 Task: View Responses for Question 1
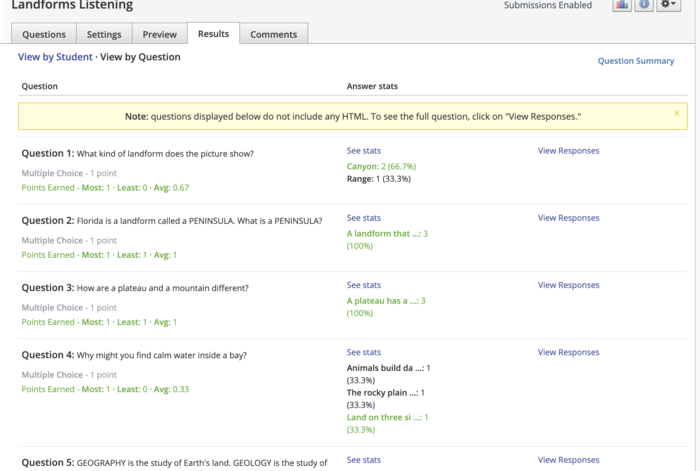568,151
